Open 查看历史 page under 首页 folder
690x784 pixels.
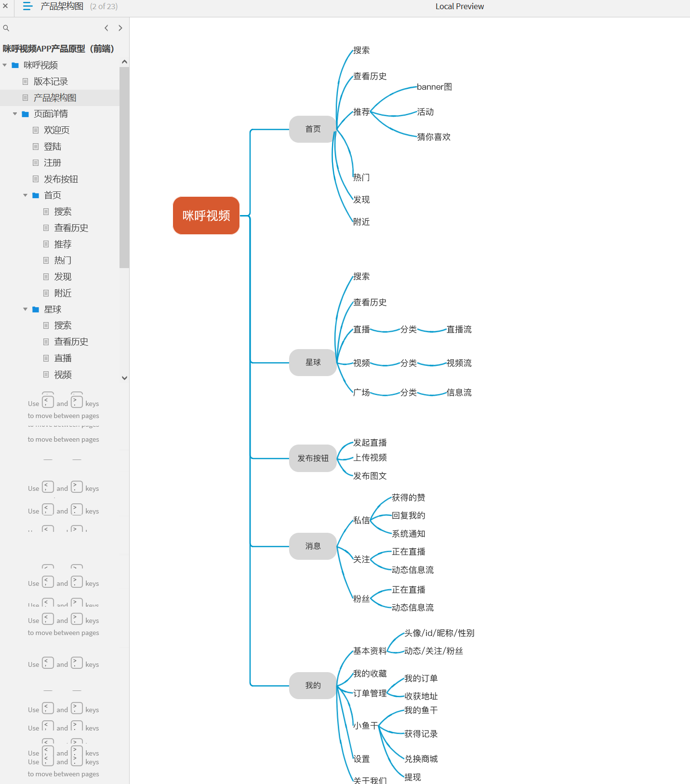tap(71, 228)
